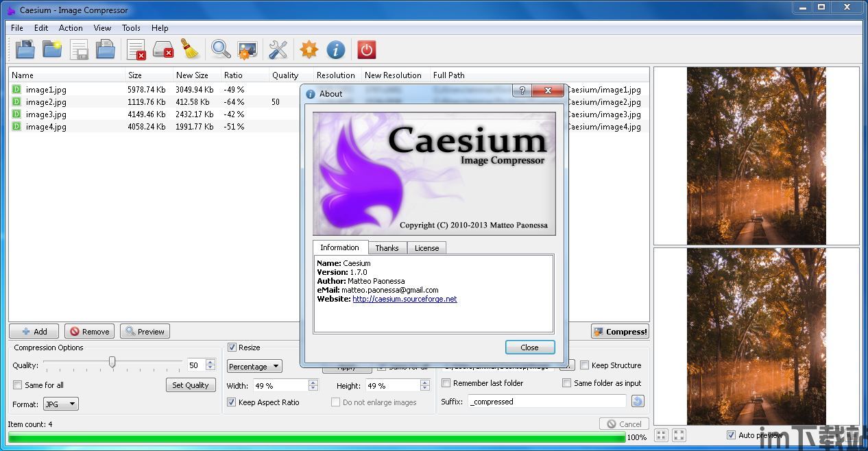Open the Edit menu

pos(41,28)
